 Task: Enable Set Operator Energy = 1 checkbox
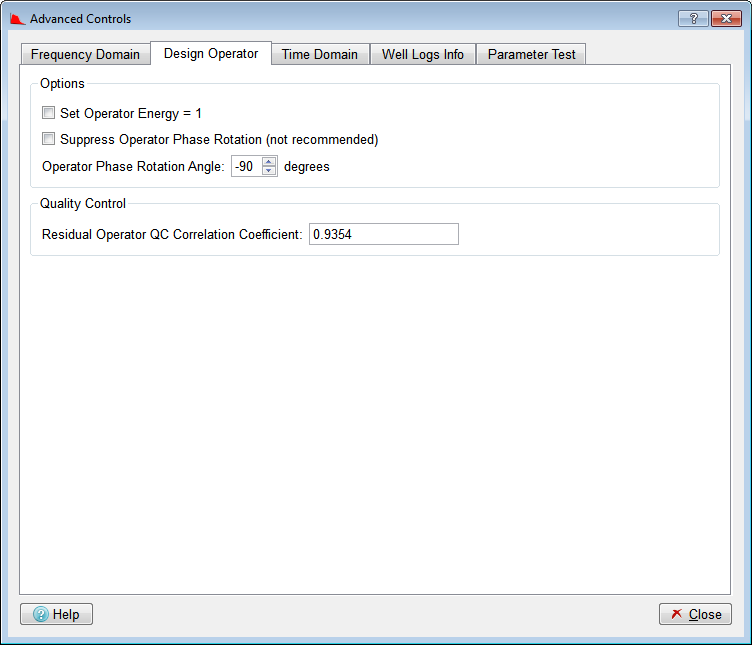point(48,113)
